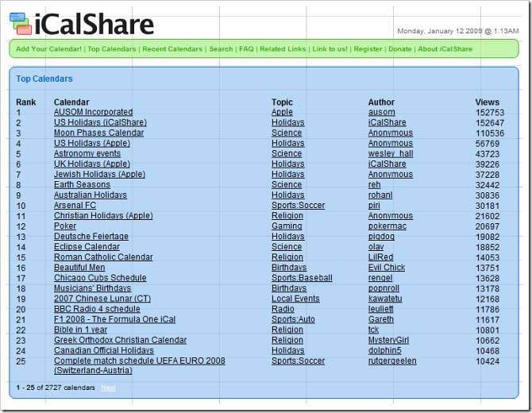Open author pokermac profile
The width and height of the screenshot is (532, 413).
coord(387,226)
